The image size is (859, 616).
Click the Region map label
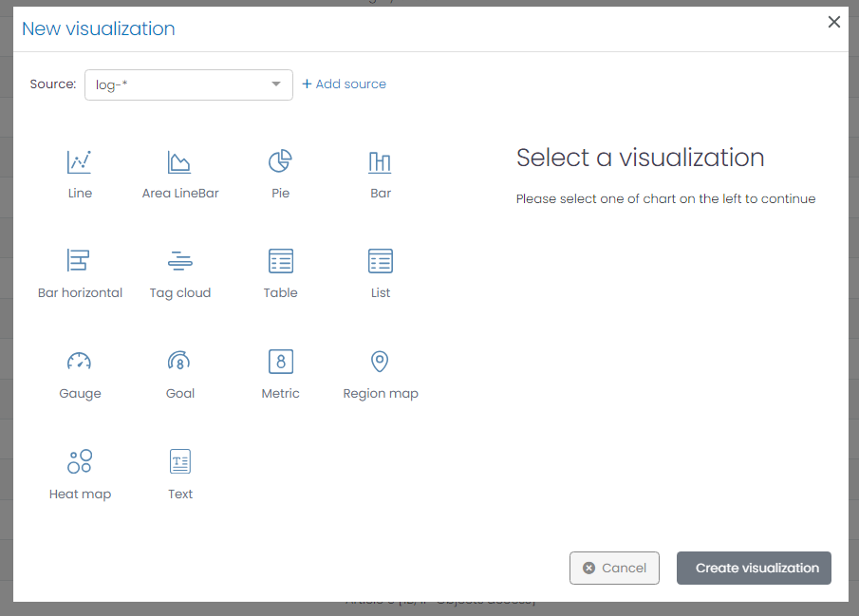tap(381, 394)
